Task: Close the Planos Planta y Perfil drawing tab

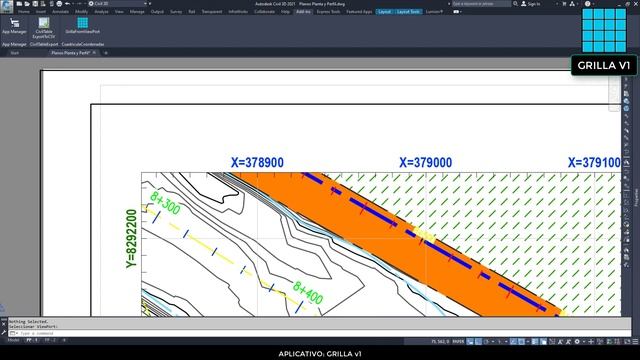Action: pyautogui.click(x=94, y=53)
